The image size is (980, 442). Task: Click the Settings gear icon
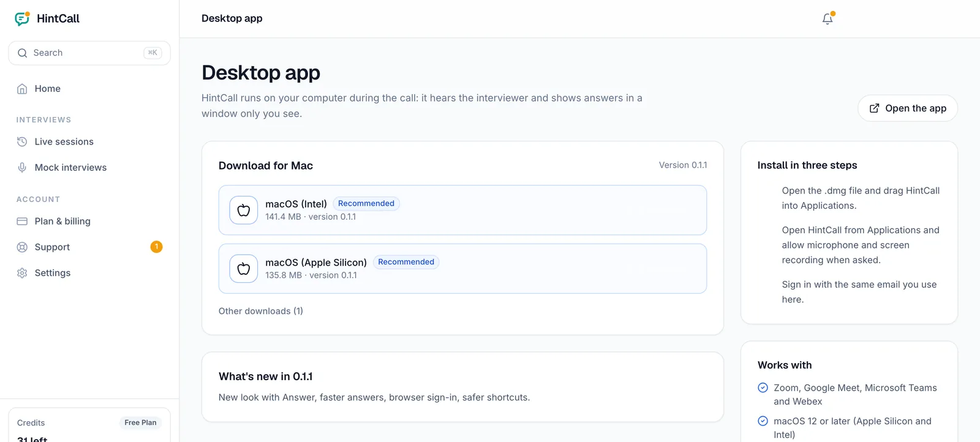click(x=22, y=273)
